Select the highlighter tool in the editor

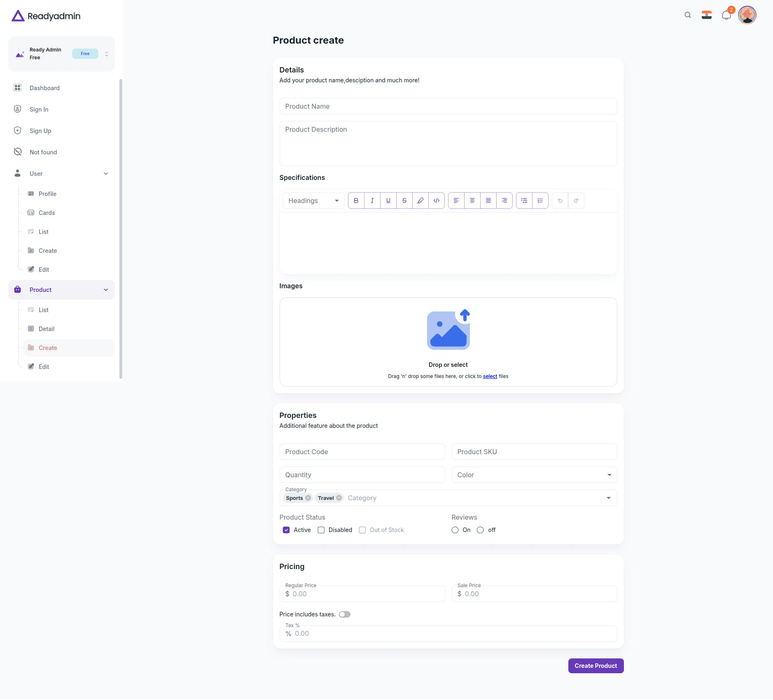(x=420, y=201)
